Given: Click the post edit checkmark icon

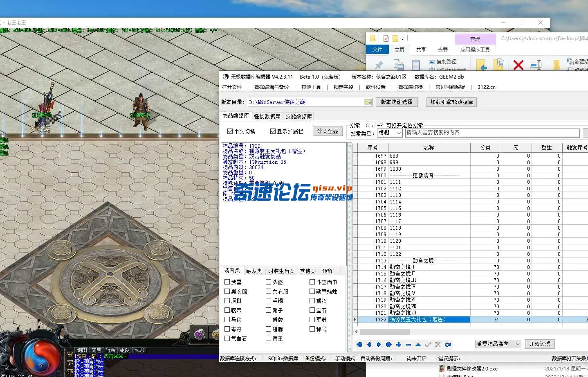Looking at the screenshot, I should point(428,344).
